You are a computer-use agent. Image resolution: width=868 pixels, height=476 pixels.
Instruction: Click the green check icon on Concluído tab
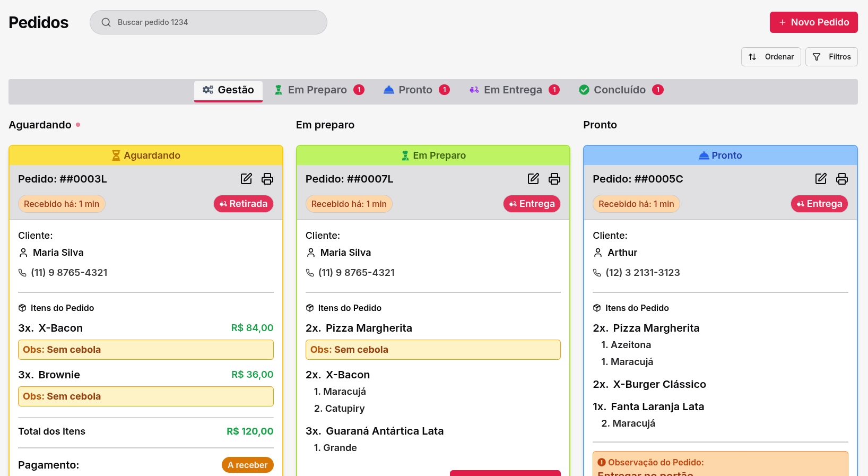(x=584, y=90)
